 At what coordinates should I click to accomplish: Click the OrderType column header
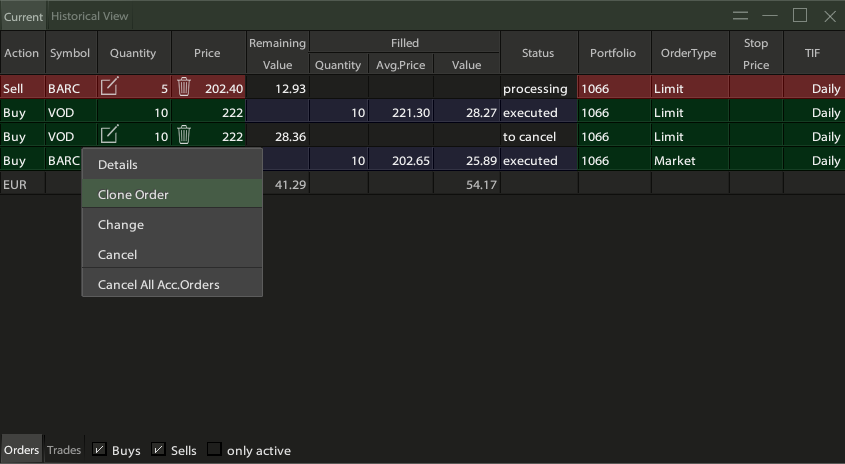tap(689, 53)
